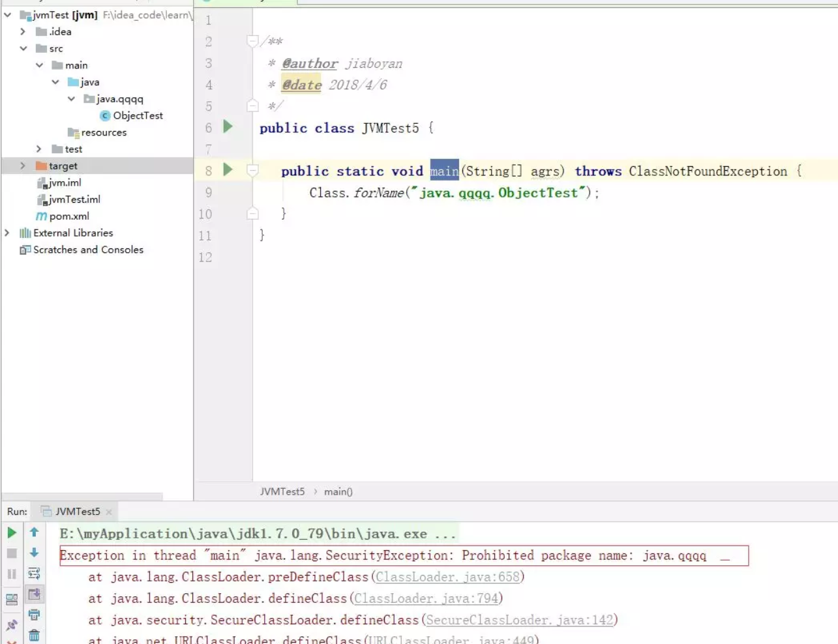Image resolution: width=838 pixels, height=644 pixels.
Task: Click the orange target folder icon
Action: (x=42, y=166)
